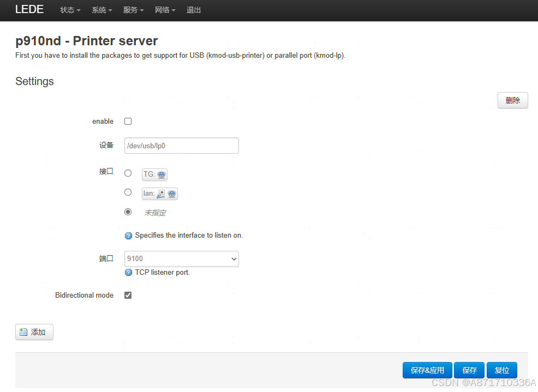Click 'Specifies the interface to listen on.' text
The height and width of the screenshot is (392, 538).
189,236
